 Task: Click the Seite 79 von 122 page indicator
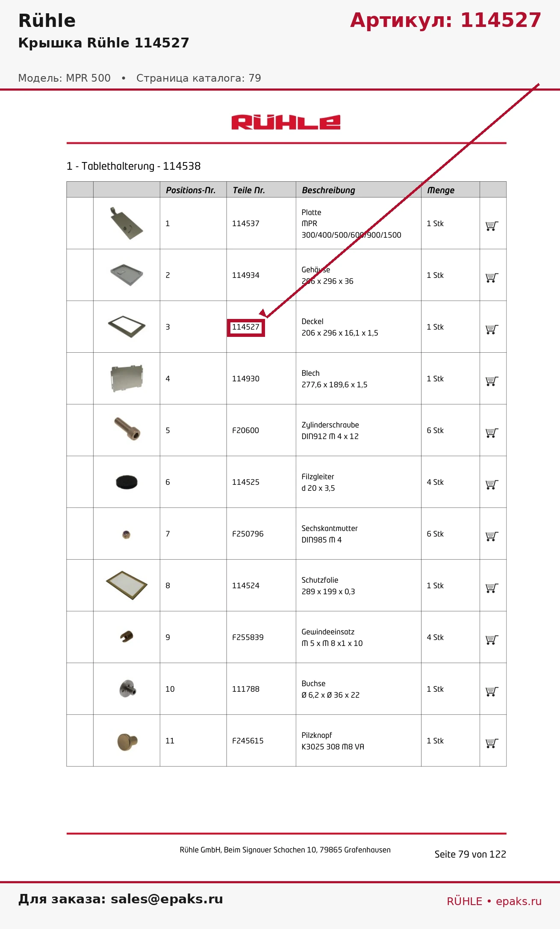[x=470, y=854]
